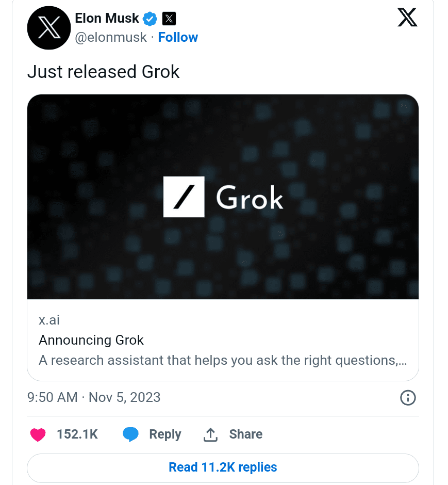448x485 pixels.
Task: Click the Follow link
Action: click(x=178, y=37)
